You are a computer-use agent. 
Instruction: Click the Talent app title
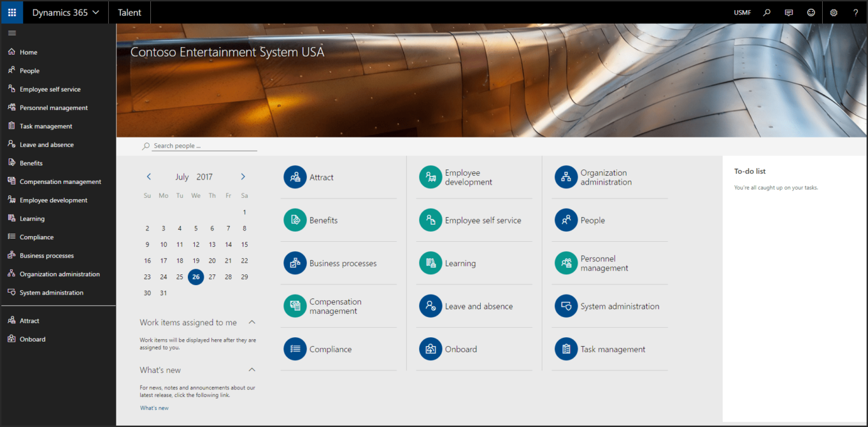(x=129, y=13)
